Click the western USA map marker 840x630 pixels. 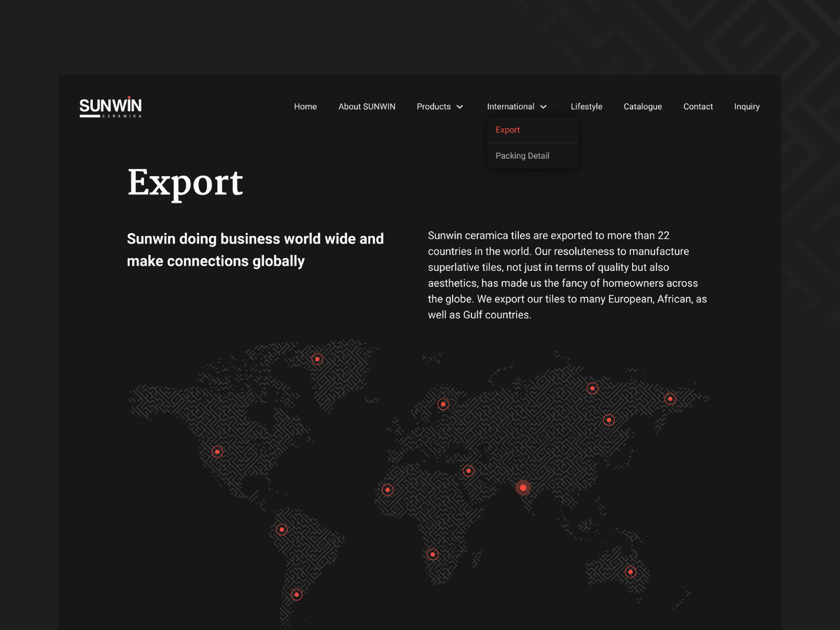coord(217,452)
